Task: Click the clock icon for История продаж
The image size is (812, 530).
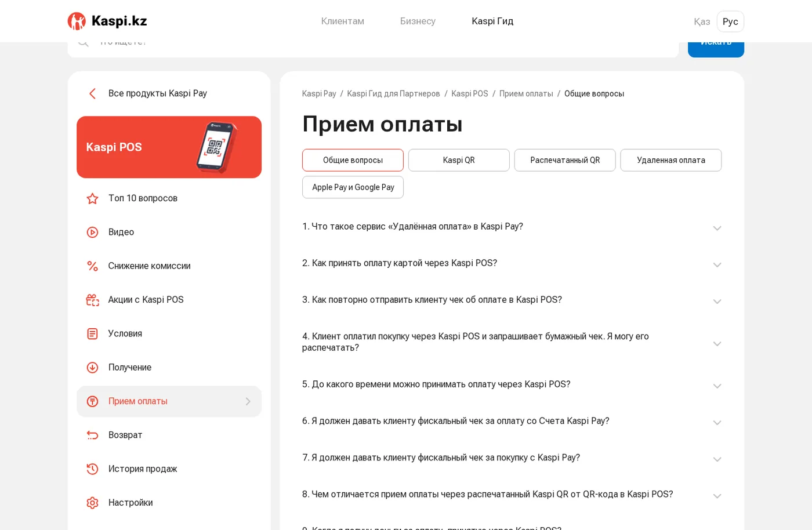Action: [92, 469]
